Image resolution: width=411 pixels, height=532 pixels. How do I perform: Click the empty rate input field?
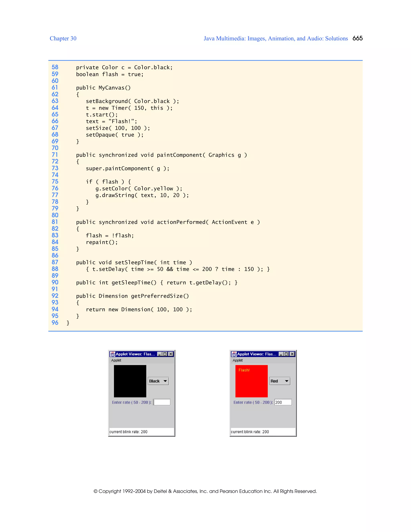[x=162, y=402]
